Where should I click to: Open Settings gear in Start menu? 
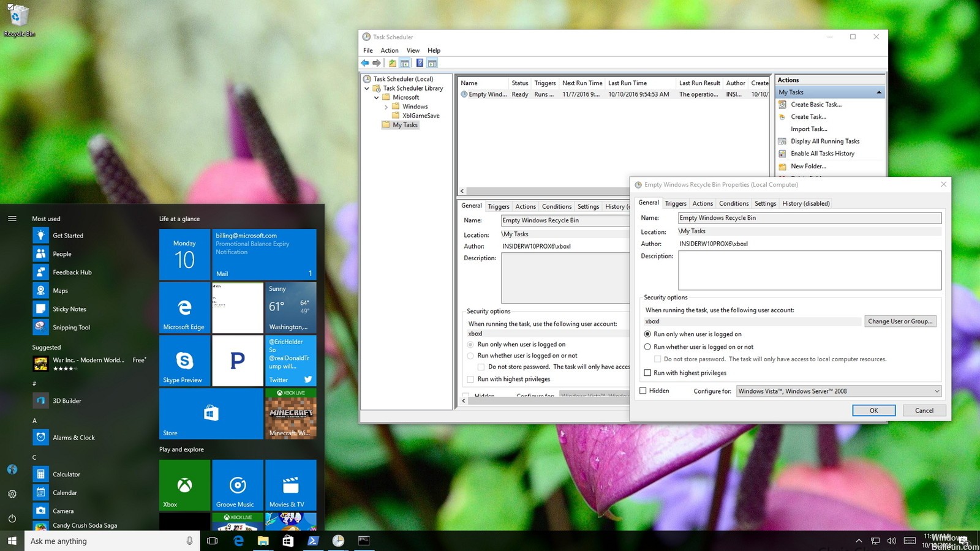point(12,494)
